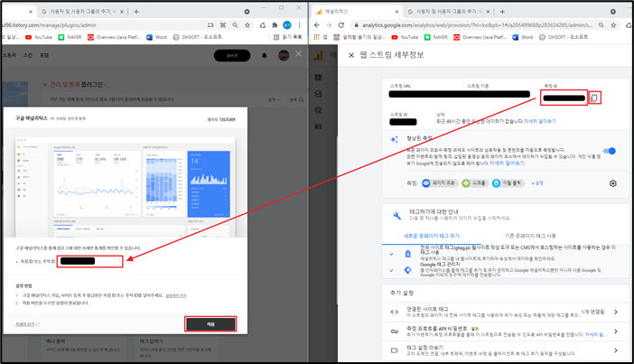Go back in the right browser
The width and height of the screenshot is (634, 364).
[317, 25]
